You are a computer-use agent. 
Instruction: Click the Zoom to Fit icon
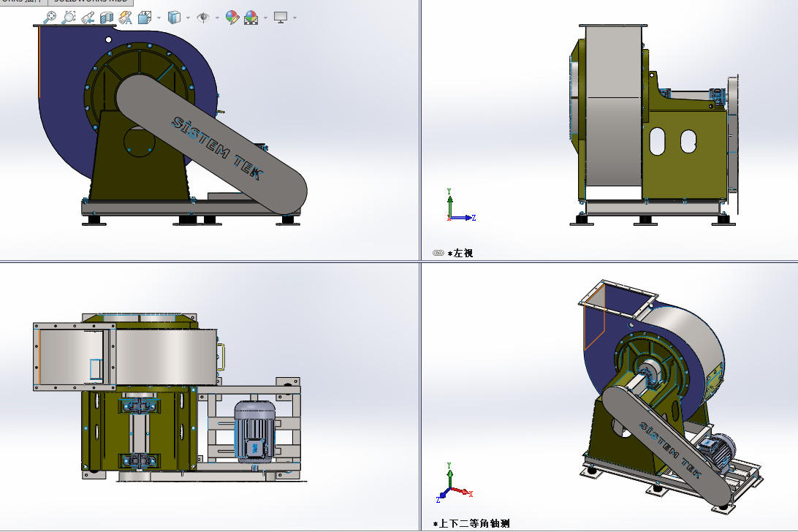(x=50, y=18)
